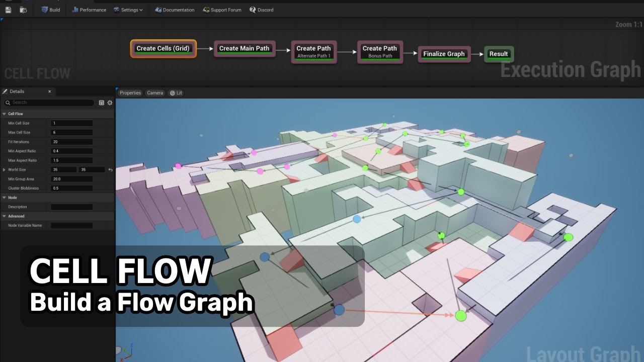
Task: Select the Create Main Path node
Action: point(245,49)
